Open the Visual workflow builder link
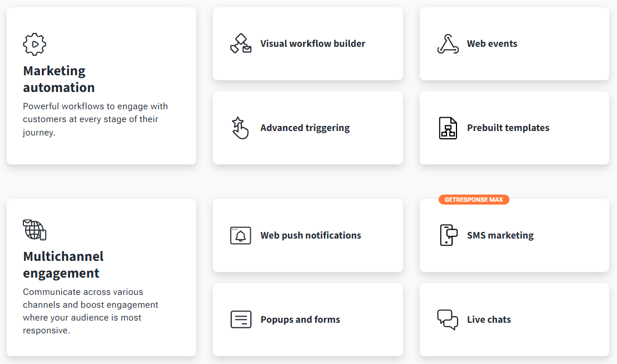This screenshot has width=617, height=364. coord(313,43)
